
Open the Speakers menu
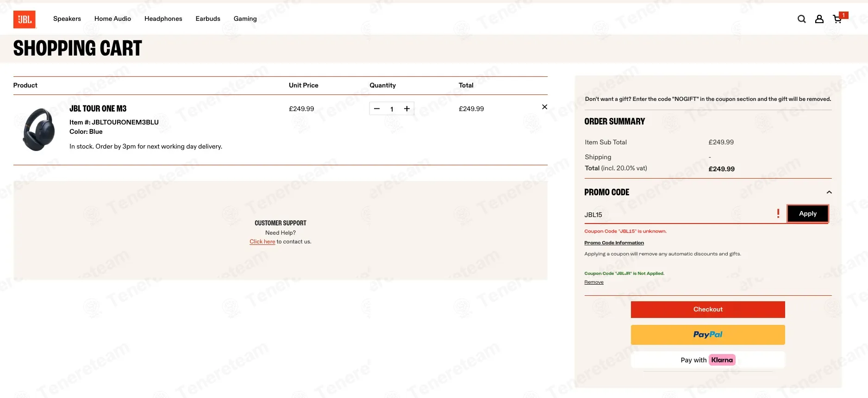click(x=67, y=19)
